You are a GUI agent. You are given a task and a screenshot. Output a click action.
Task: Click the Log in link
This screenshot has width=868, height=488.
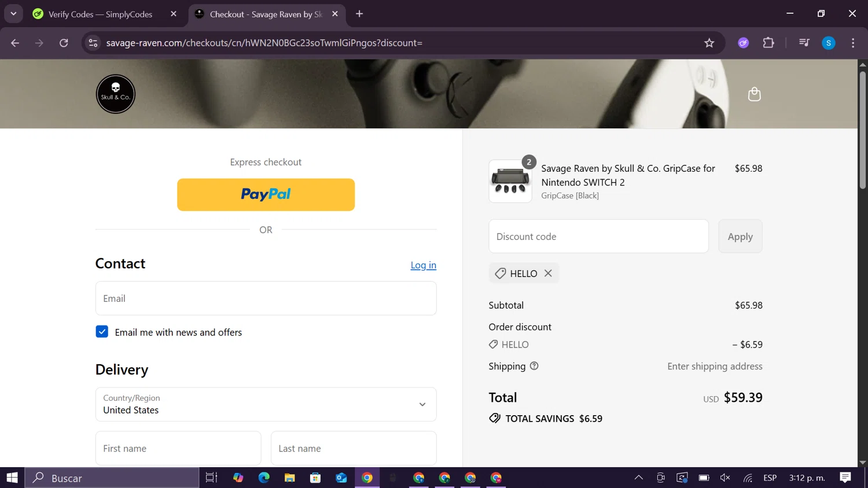pos(424,265)
